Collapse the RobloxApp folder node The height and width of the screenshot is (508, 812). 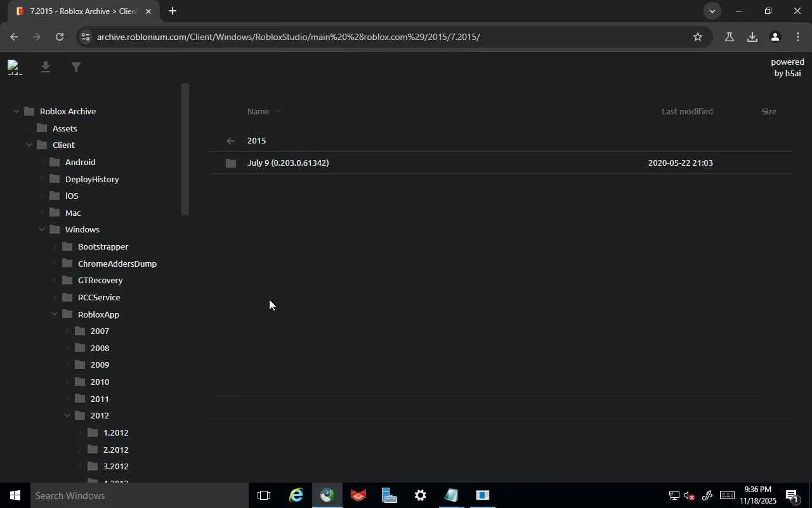pos(54,314)
